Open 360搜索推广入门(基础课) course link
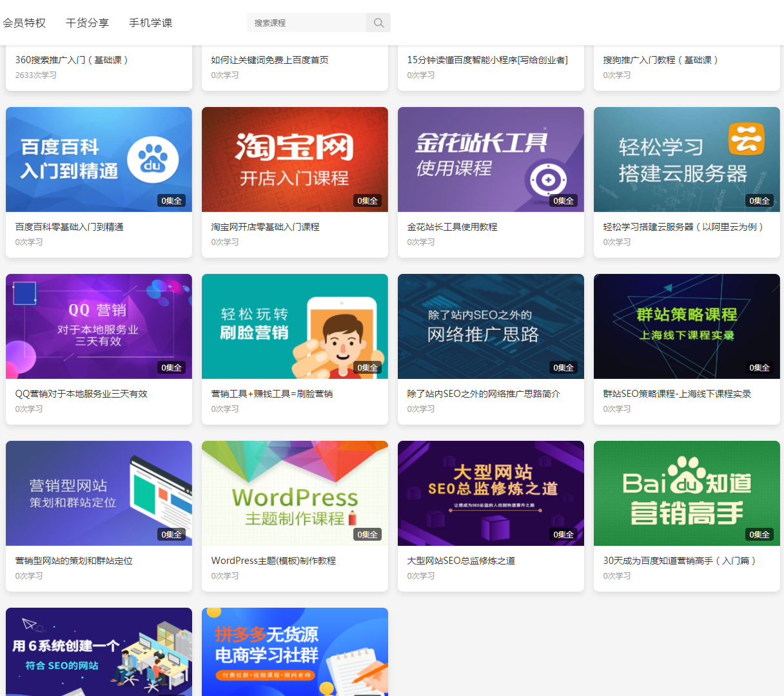Image resolution: width=784 pixels, height=696 pixels. 72,60
